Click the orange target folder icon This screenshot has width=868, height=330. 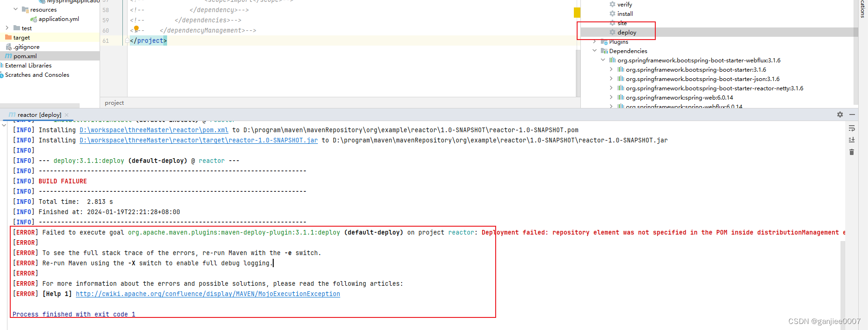pyautogui.click(x=8, y=37)
